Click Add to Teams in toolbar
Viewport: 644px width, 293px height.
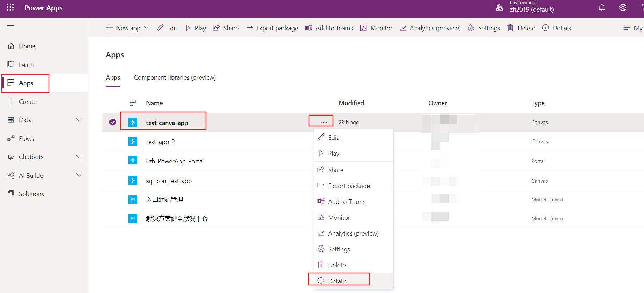[329, 28]
